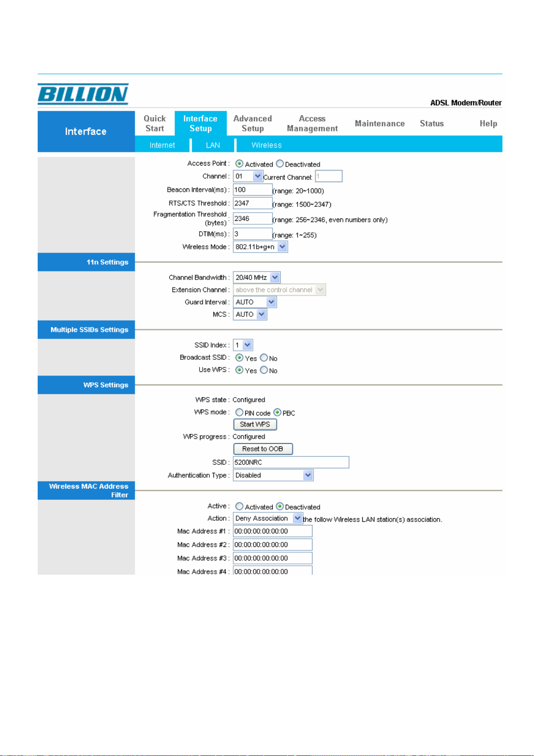Click the Billion logo
534x756 pixels.
[83, 94]
